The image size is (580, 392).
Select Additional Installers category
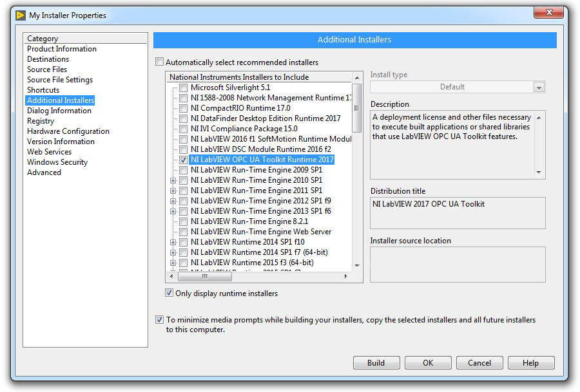tap(61, 100)
